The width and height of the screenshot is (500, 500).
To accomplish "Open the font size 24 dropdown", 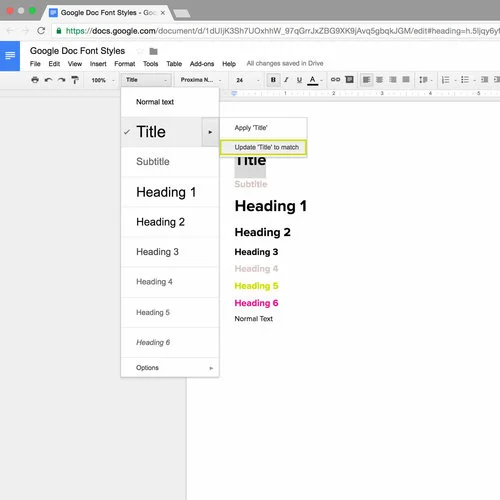I will pos(247,80).
